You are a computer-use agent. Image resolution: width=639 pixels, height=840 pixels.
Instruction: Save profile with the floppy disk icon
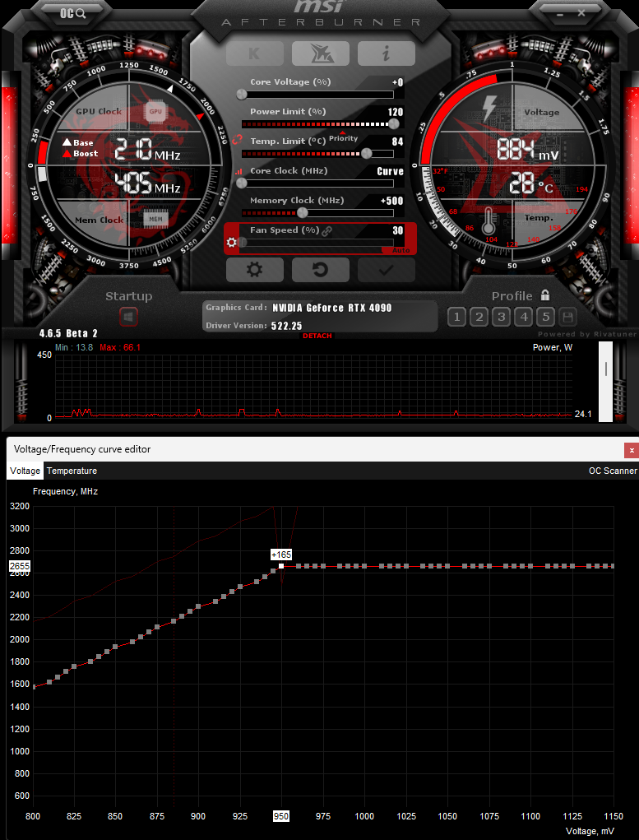(x=567, y=317)
